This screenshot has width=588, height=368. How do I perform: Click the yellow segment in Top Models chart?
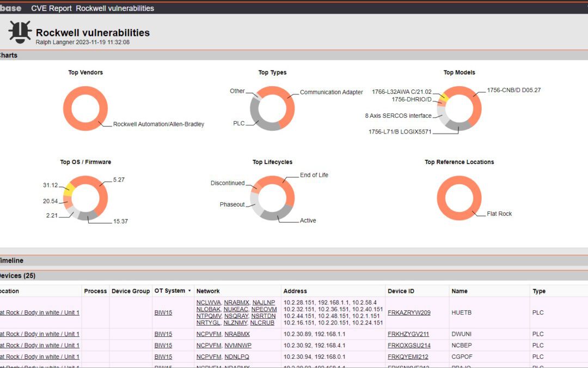tap(443, 97)
